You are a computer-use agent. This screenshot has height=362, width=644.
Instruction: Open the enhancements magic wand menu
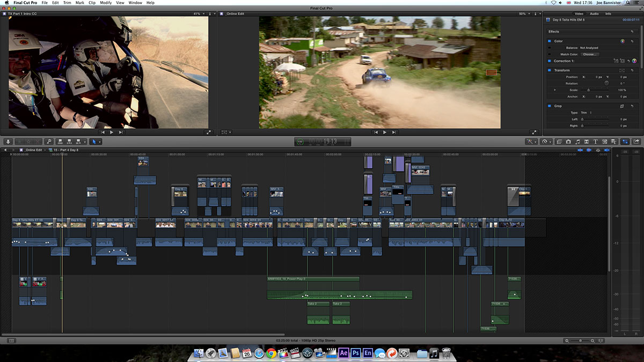coord(531,142)
